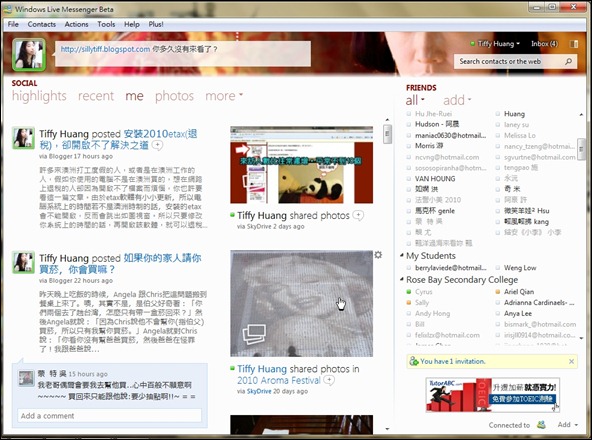
Task: Click the social feed scroll down arrow
Action: (387, 429)
